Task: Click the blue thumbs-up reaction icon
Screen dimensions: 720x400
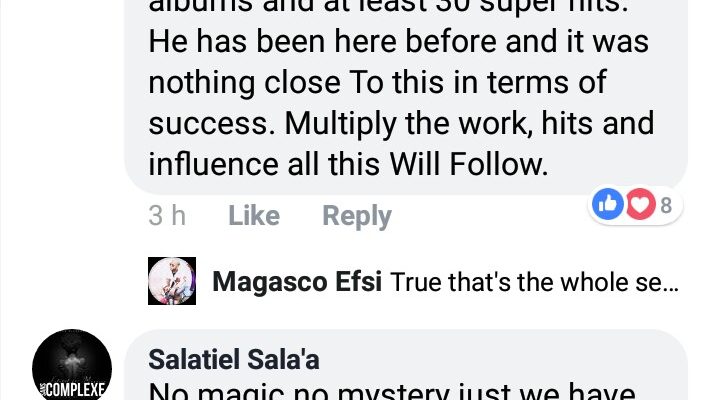Action: tap(608, 204)
